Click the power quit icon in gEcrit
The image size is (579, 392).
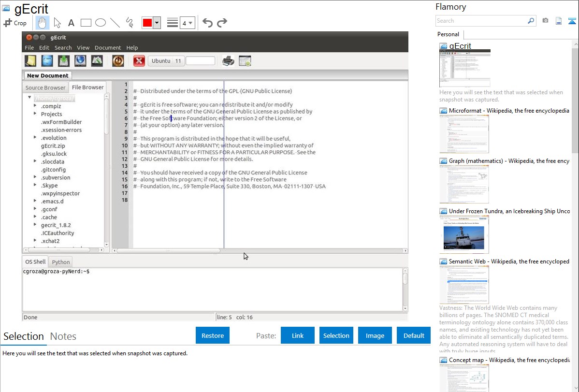tap(118, 61)
